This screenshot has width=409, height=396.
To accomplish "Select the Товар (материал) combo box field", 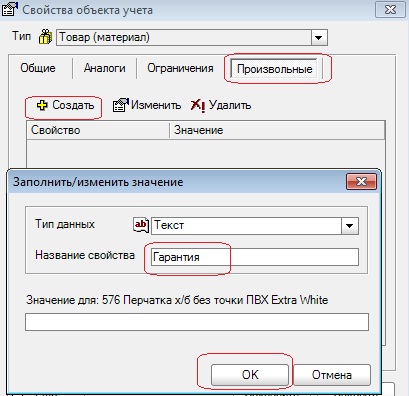I will (192, 37).
